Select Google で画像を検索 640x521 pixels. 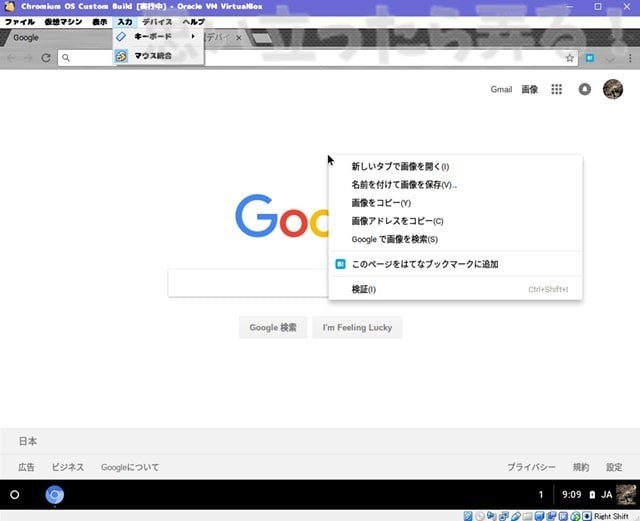(455, 239)
